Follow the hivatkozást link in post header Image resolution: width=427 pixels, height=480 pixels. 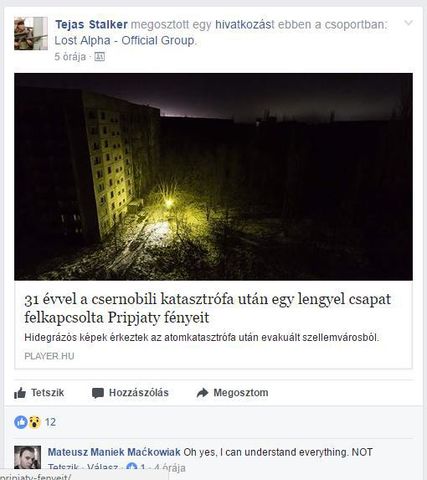tap(245, 24)
